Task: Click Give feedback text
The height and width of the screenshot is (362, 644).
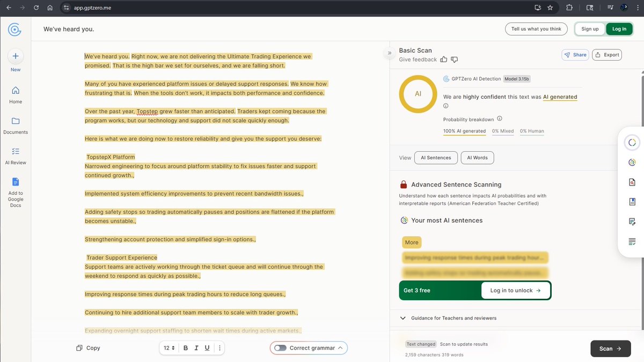Action: pos(418,60)
